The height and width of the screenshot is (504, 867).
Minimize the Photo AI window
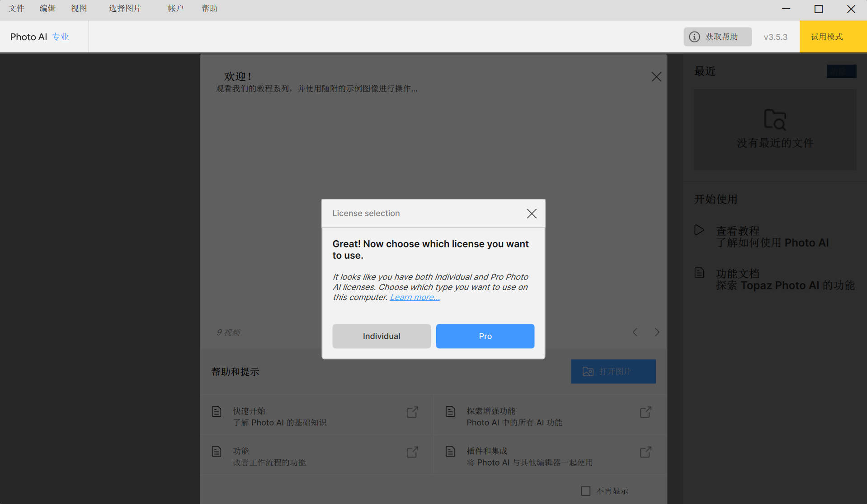click(x=786, y=9)
